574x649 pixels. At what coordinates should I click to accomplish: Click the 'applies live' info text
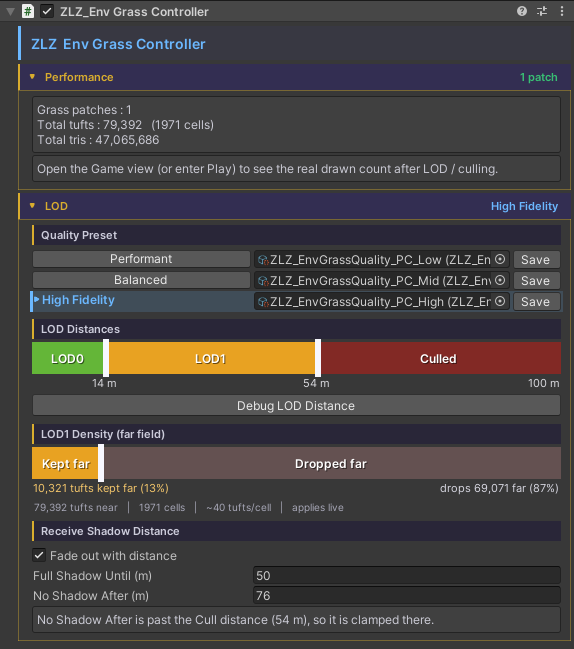click(318, 507)
